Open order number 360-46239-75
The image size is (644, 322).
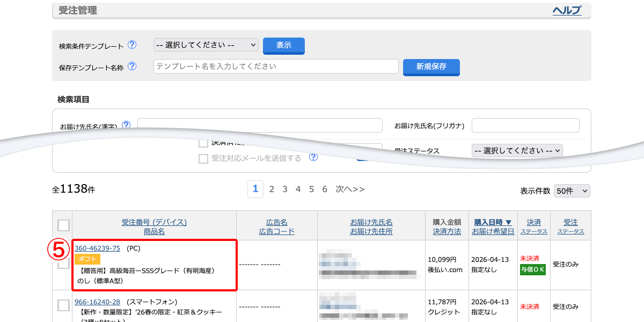pyautogui.click(x=97, y=248)
